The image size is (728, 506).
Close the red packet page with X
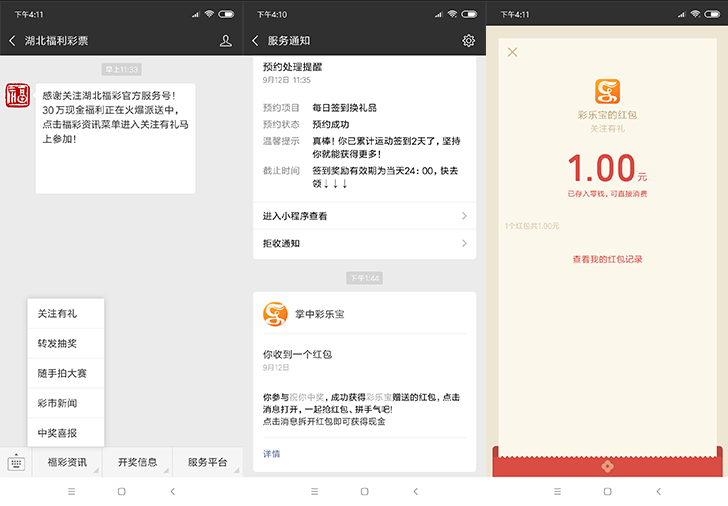tap(512, 52)
